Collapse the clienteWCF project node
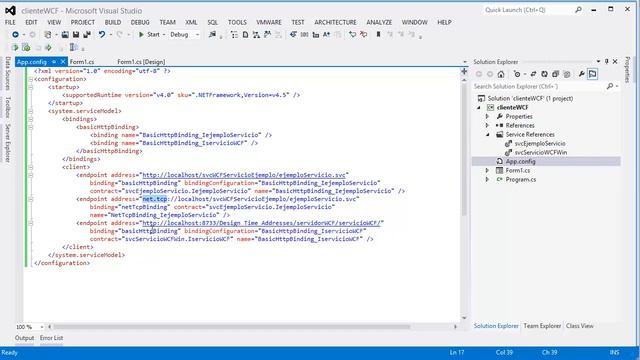 pyautogui.click(x=479, y=107)
